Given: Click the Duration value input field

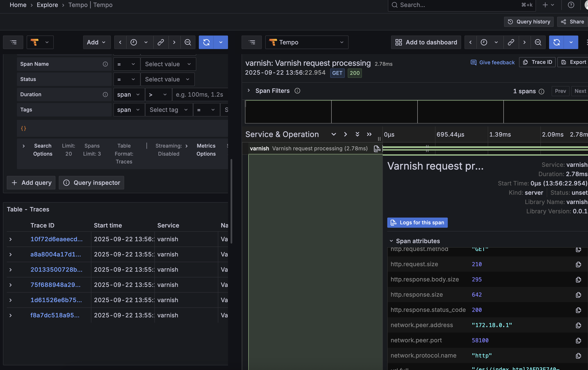Looking at the screenshot, I should coord(200,95).
